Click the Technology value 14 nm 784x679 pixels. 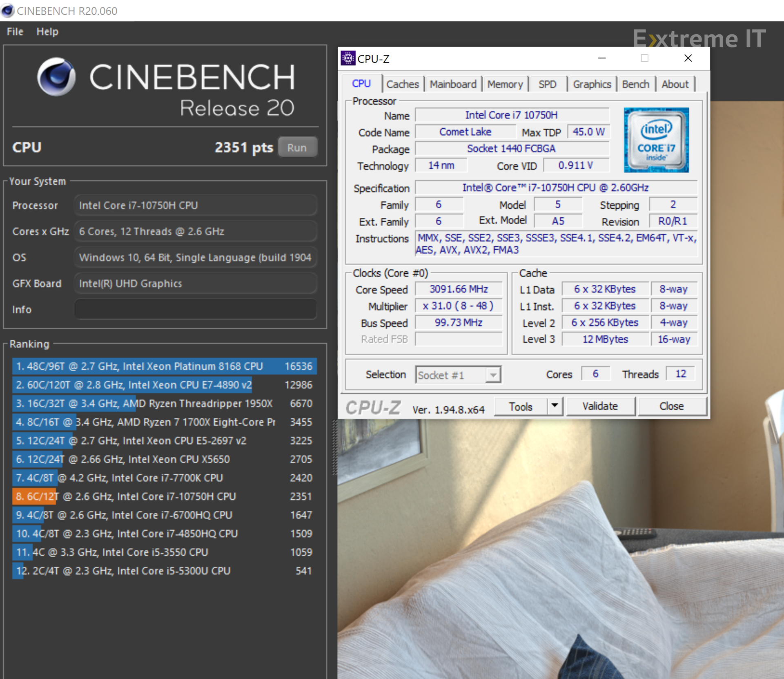click(441, 165)
